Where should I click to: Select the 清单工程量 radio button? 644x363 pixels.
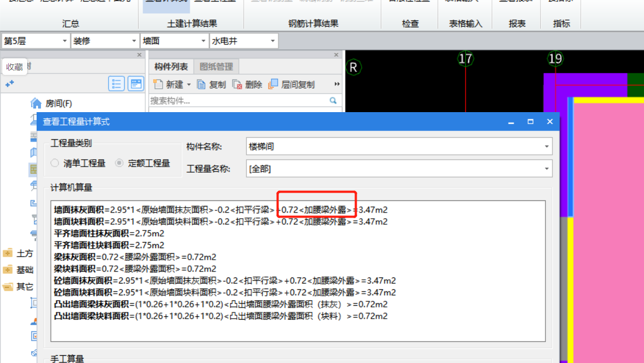coord(54,163)
